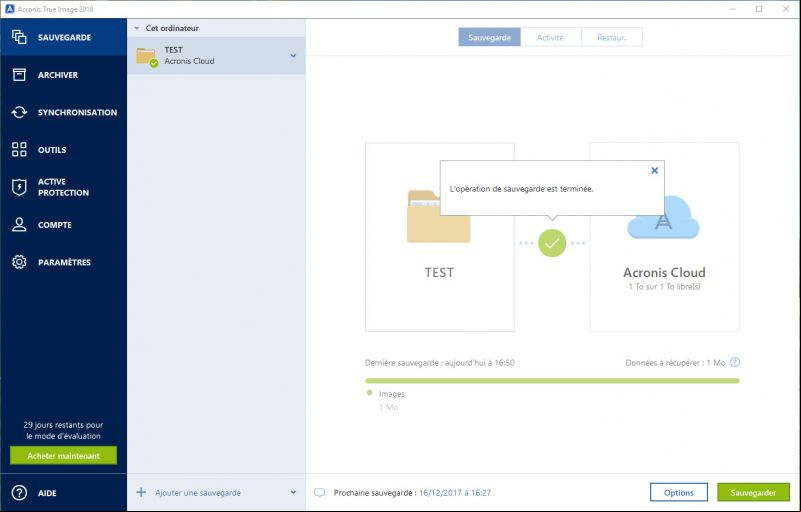Expand the TEST backup entry chevron
The image size is (801, 512).
tap(293, 55)
